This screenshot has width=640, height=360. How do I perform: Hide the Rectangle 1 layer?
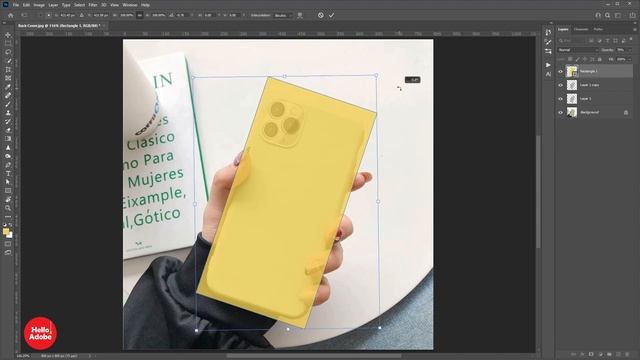(x=560, y=71)
